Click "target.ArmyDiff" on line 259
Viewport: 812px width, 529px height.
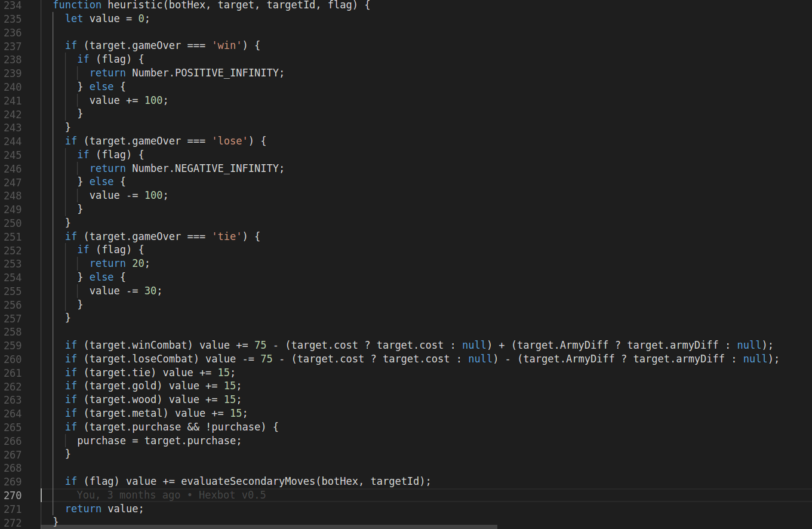click(x=563, y=345)
